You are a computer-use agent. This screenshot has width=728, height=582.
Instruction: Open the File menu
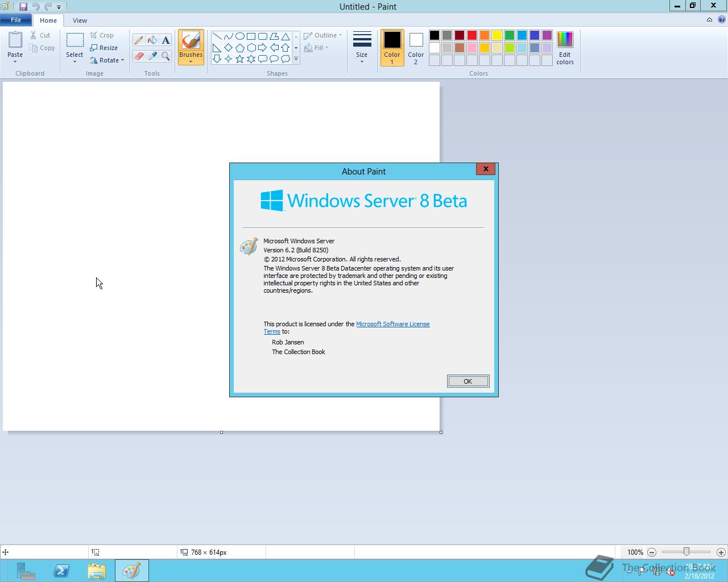16,20
